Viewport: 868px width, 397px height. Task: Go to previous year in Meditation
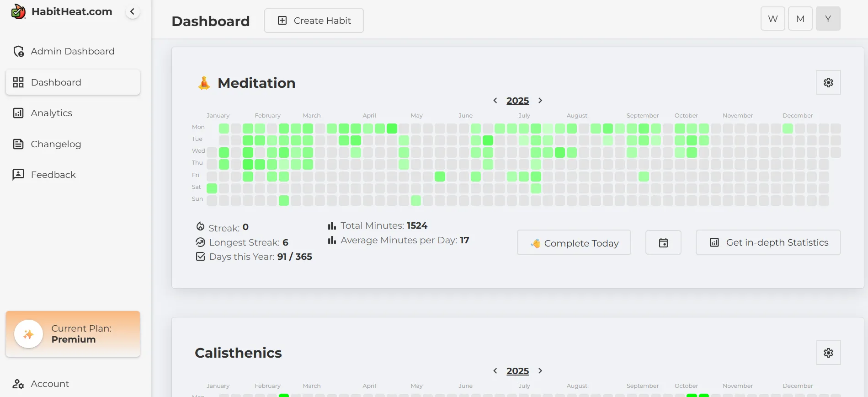(495, 101)
